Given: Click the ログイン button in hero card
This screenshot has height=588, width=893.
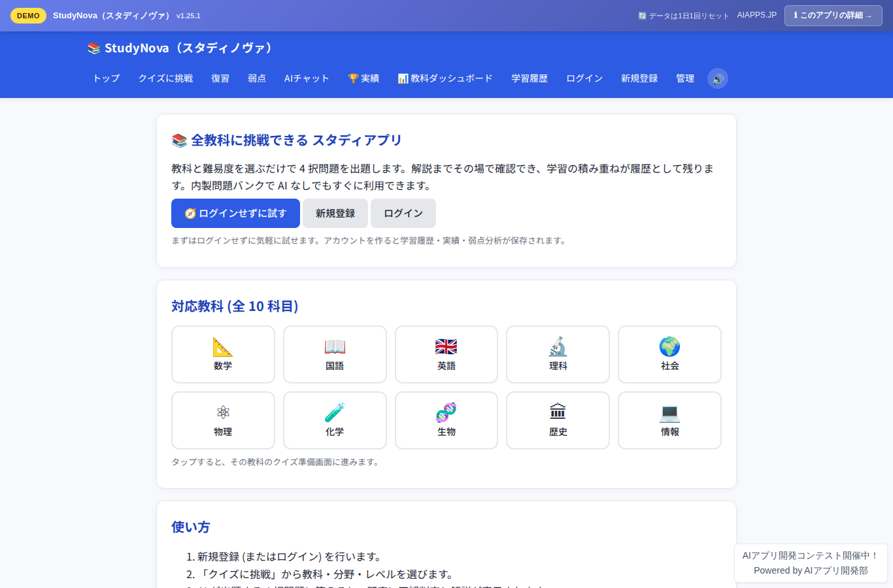Looking at the screenshot, I should (403, 213).
